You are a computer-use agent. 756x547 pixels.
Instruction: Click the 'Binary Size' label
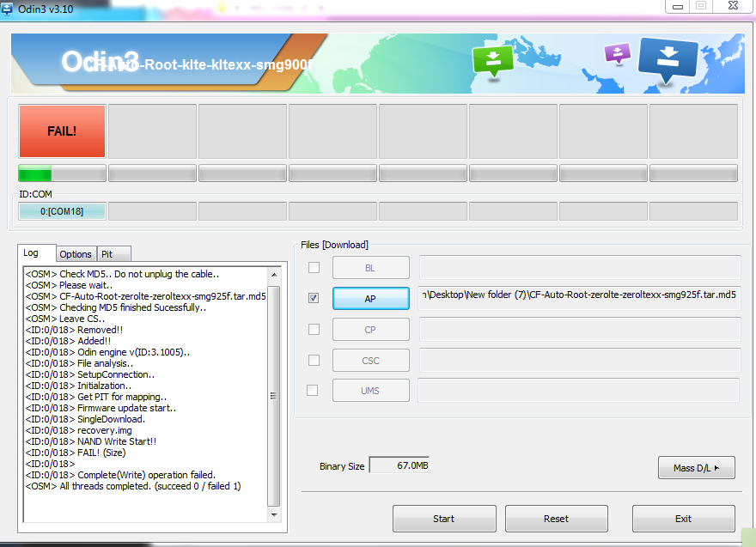(x=342, y=466)
